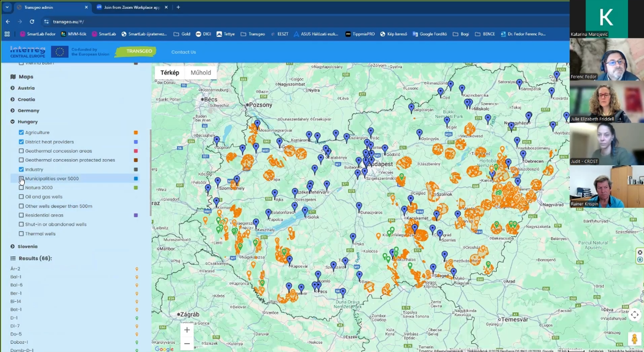Viewport: 644px width, 352px height.
Task: Click the TRANSGEO logo button
Action: 136,51
